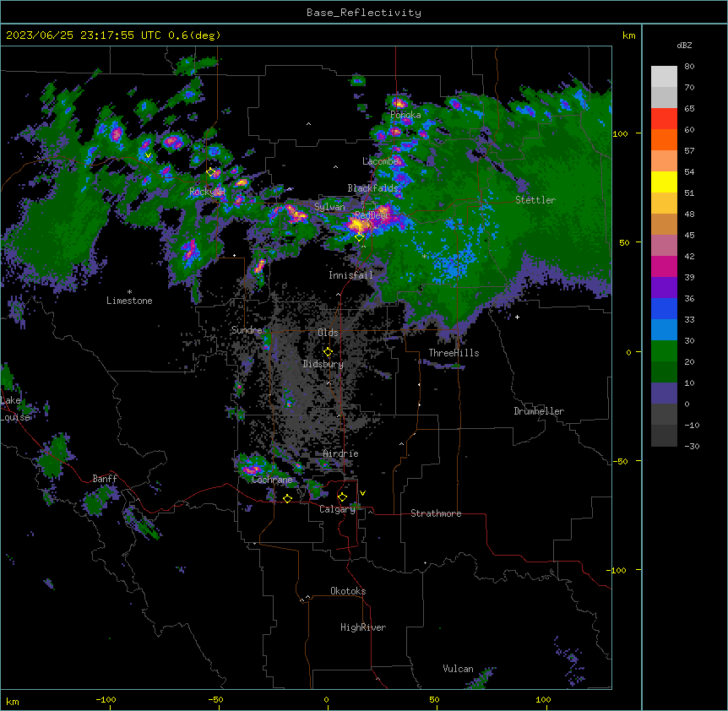Click the strong storm echo core at RedDeer
Screen dimensions: 728x711
pos(358,225)
